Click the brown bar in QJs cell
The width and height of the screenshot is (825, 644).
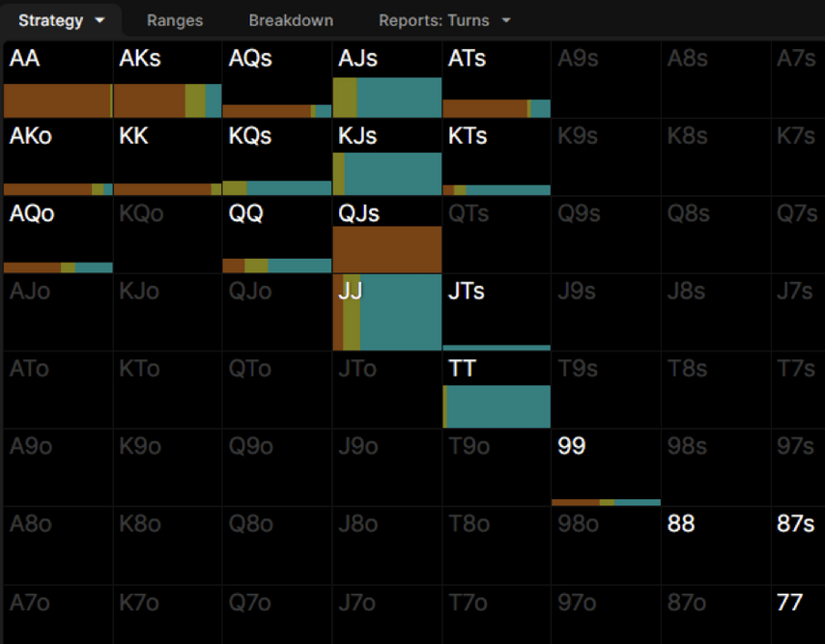point(386,249)
